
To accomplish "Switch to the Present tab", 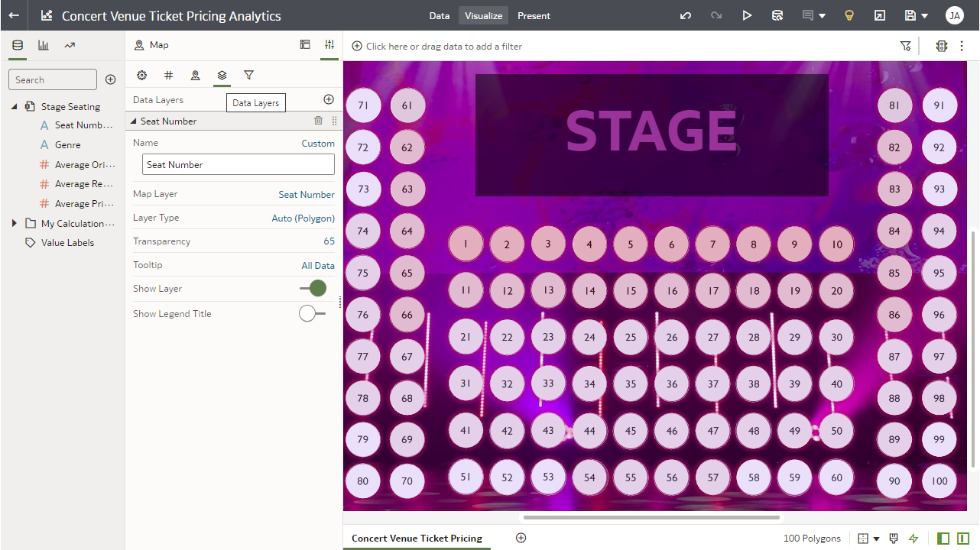I will (x=534, y=15).
